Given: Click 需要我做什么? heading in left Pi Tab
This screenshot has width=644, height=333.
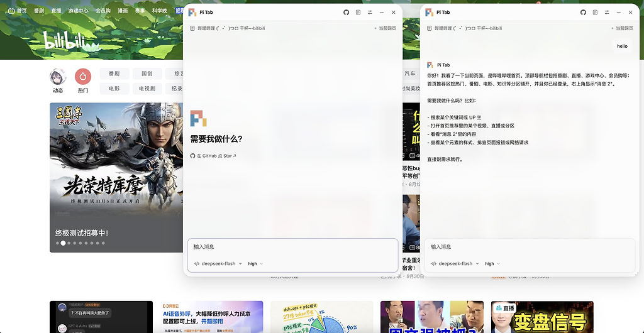Looking at the screenshot, I should (216, 139).
